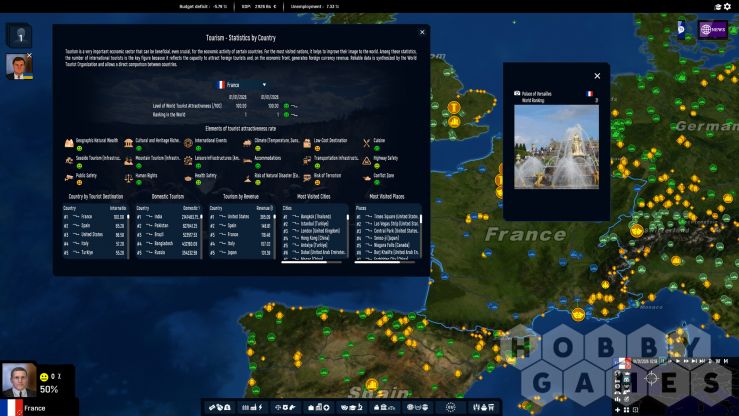Click the Human Rights scales icon
The image size is (739, 416).
pyautogui.click(x=129, y=178)
